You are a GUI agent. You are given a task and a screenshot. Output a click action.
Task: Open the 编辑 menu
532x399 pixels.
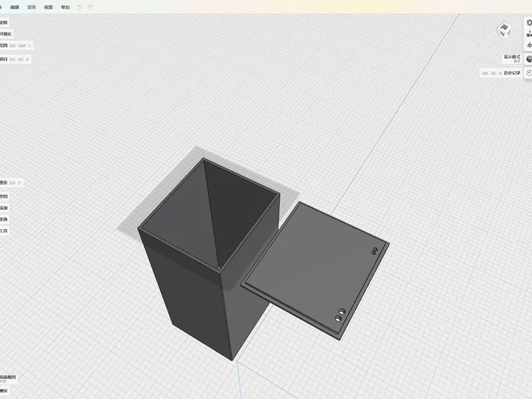15,7
